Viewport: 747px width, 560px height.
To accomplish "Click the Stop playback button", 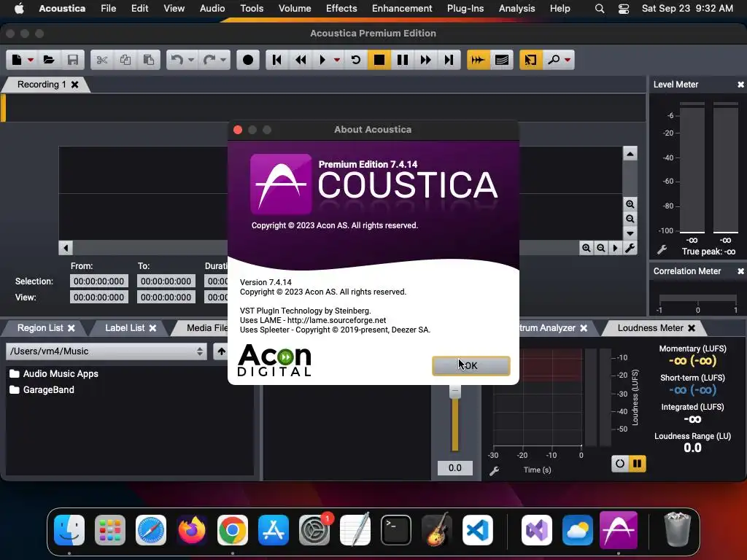I will (x=379, y=60).
